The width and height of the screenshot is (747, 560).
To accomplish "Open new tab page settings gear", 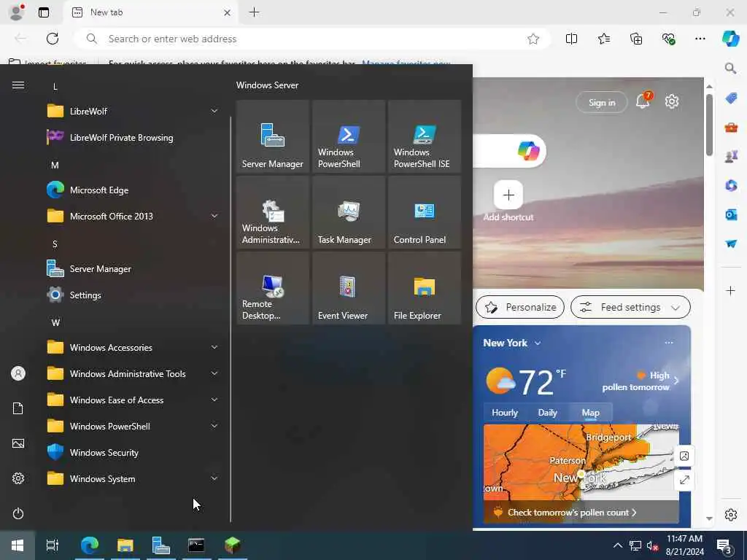I will coord(672,101).
